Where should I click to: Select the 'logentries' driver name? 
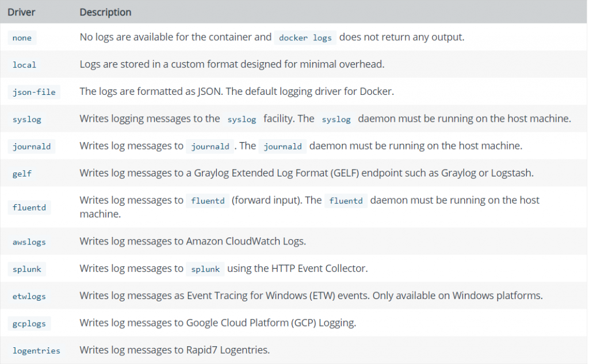pyautogui.click(x=36, y=351)
